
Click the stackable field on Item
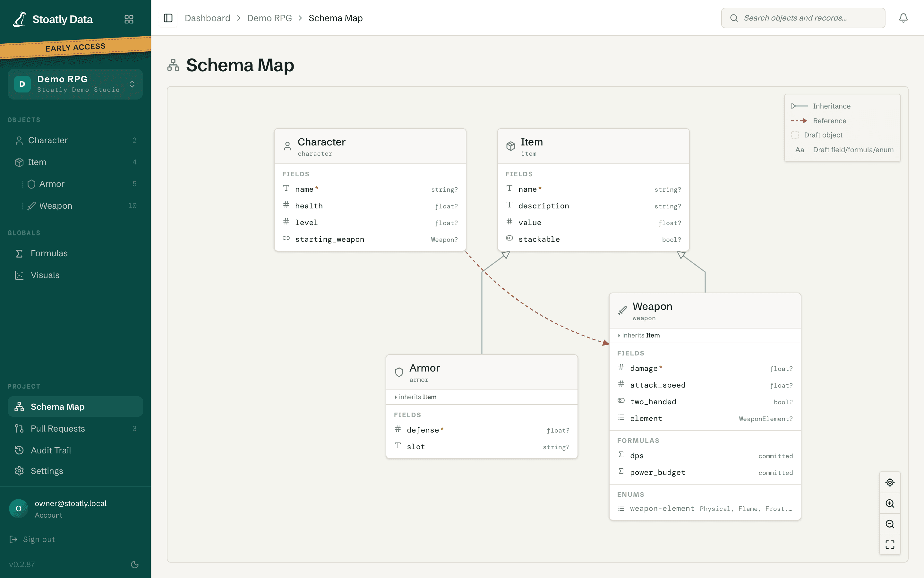[593, 239]
